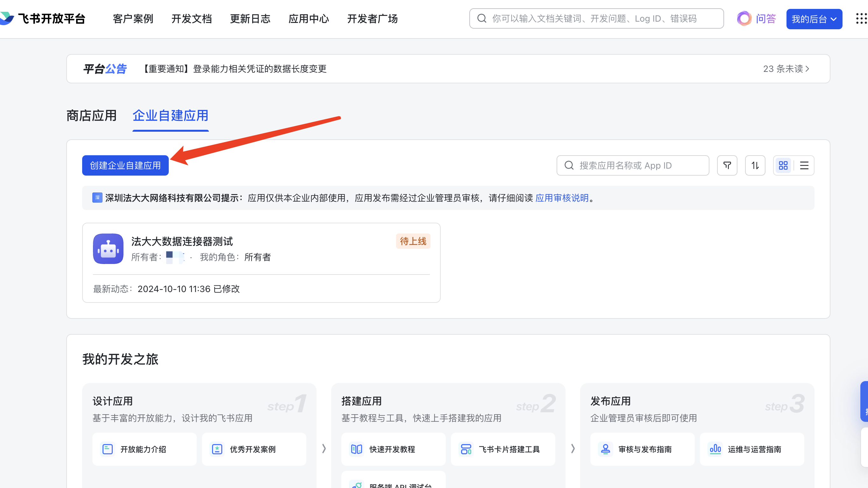Click the 搭建应用 step heading
The image size is (868, 488).
pos(361,401)
